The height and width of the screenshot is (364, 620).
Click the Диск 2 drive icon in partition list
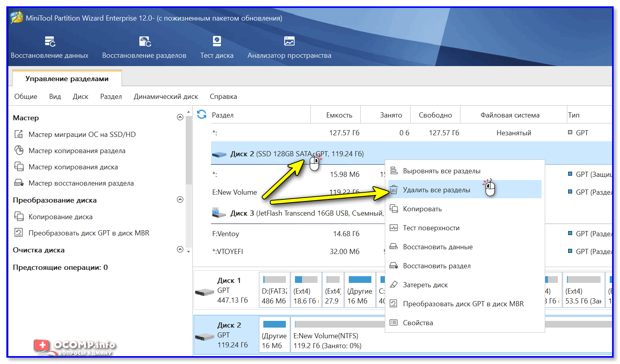tap(219, 154)
